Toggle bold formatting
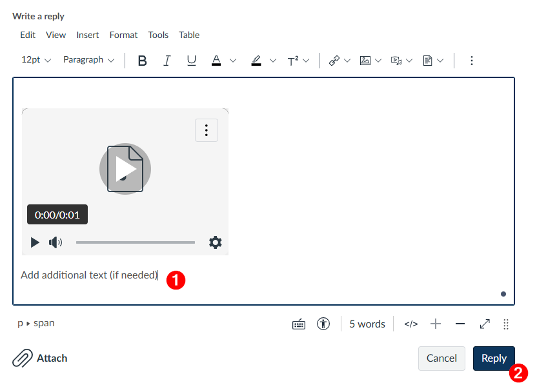Viewport: 537px width, 392px height. click(142, 61)
